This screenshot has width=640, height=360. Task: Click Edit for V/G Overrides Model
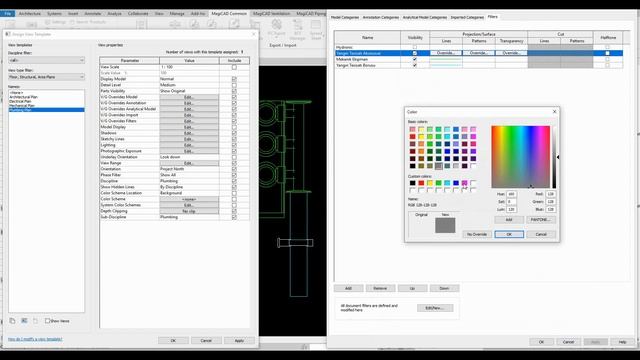[189, 97]
